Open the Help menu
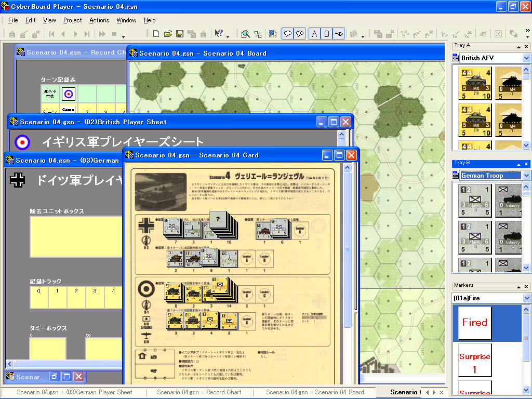Image resolution: width=532 pixels, height=399 pixels. tap(149, 20)
